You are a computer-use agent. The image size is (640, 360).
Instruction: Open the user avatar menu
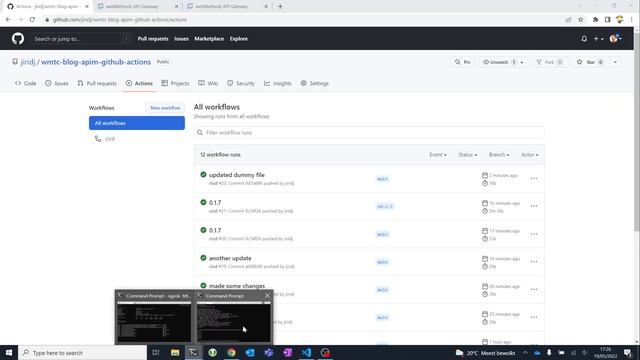[x=616, y=39]
